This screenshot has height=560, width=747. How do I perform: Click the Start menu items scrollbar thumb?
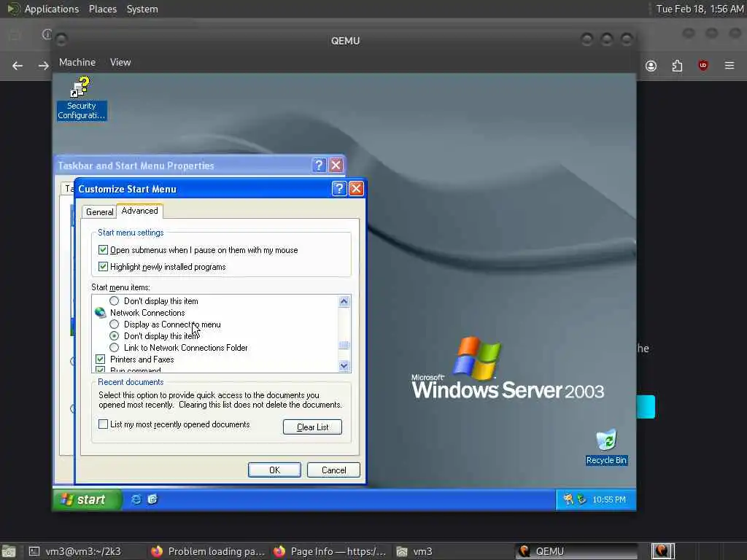click(x=344, y=345)
